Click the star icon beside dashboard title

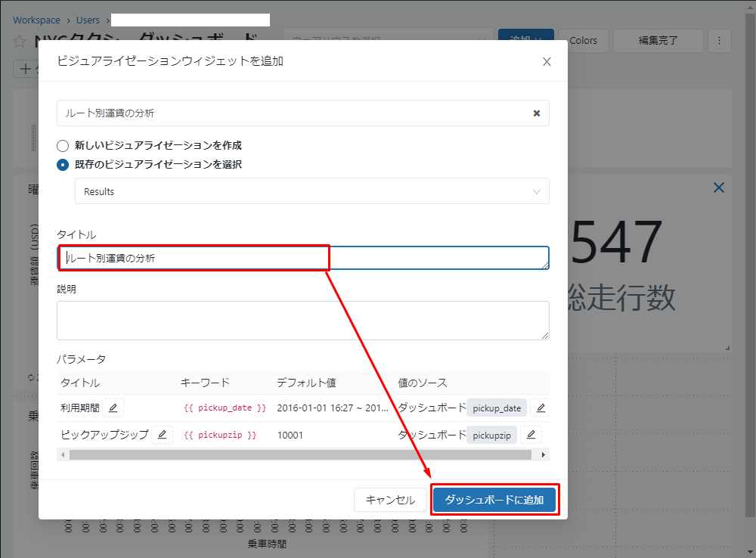coord(20,42)
